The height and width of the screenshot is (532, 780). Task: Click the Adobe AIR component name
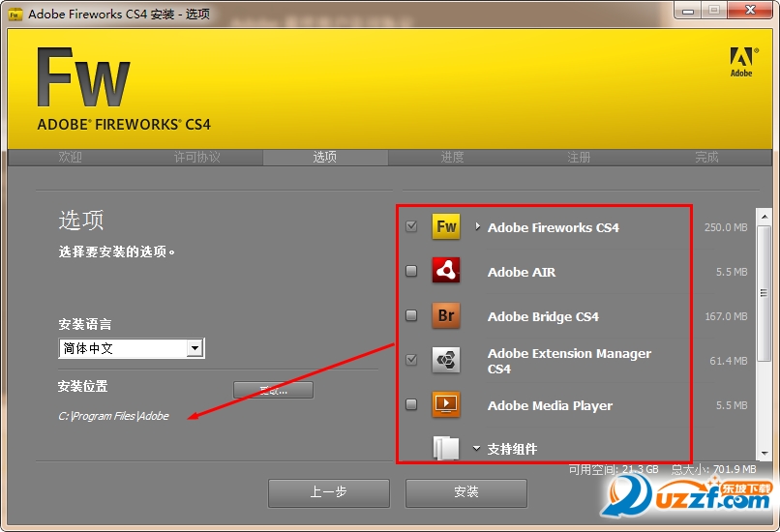522,272
